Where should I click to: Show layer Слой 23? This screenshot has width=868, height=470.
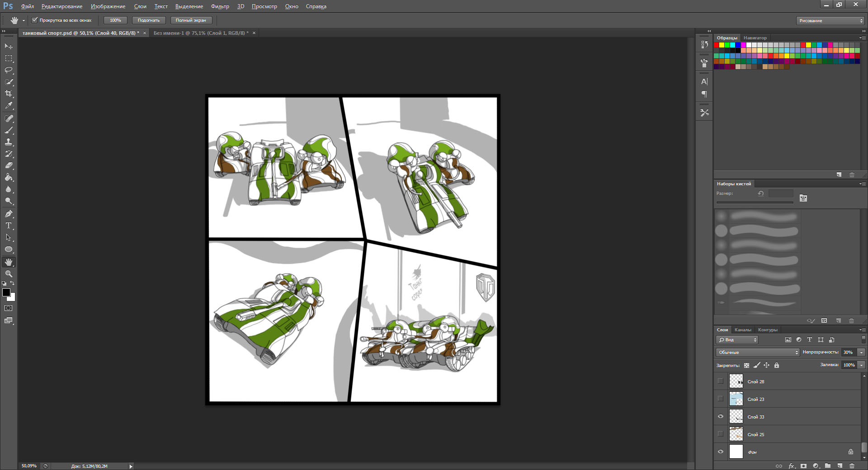pyautogui.click(x=721, y=399)
